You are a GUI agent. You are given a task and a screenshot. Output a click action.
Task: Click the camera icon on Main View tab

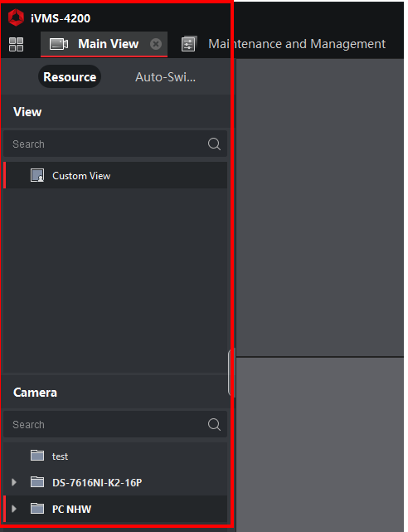59,44
